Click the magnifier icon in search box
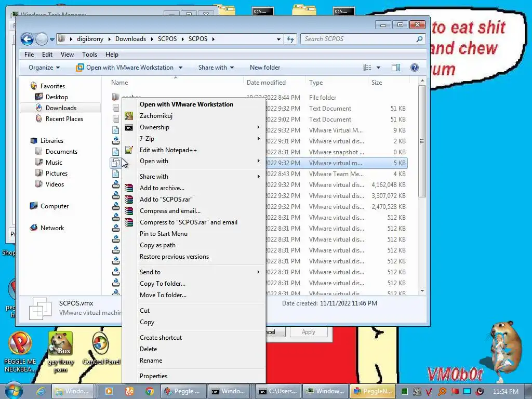This screenshot has width=532, height=399. (x=420, y=39)
